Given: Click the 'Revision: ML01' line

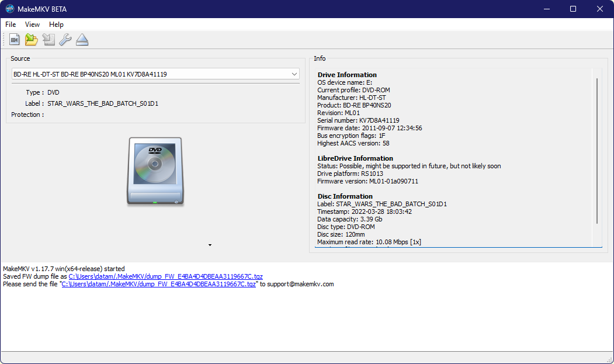Looking at the screenshot, I should pyautogui.click(x=338, y=113).
